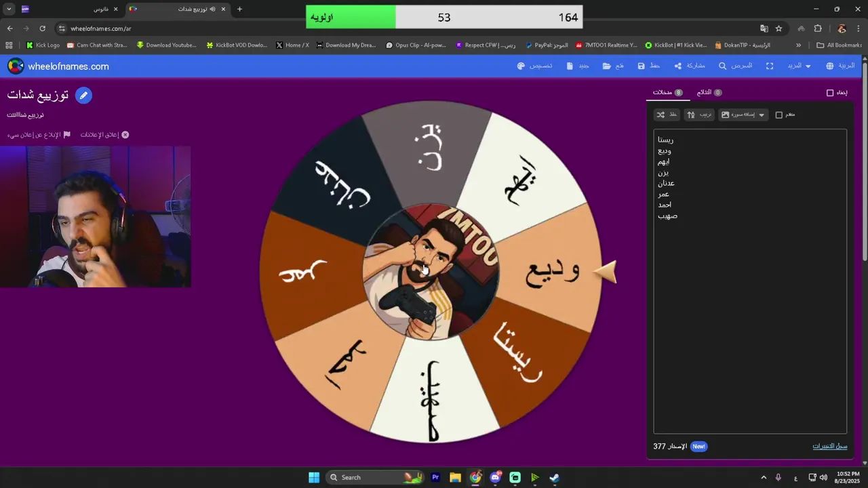Viewport: 868px width, 488px height.
Task: Open a new browser tab
Action: coord(239,9)
